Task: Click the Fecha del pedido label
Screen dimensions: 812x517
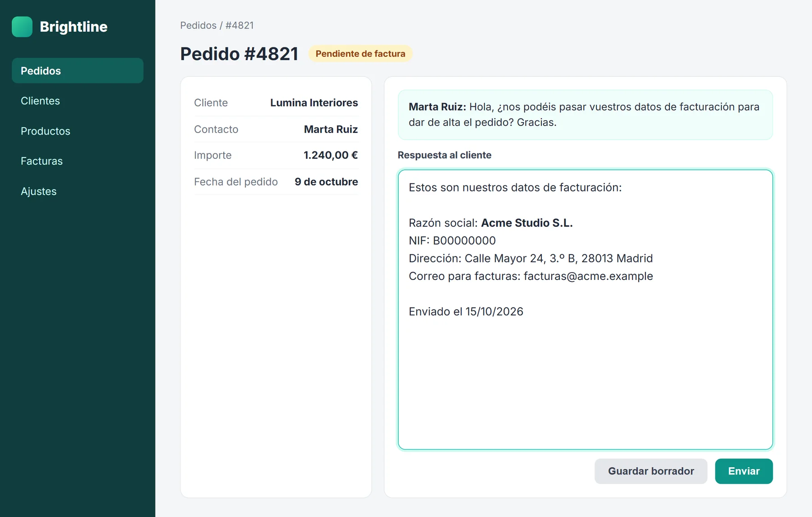Action: click(x=236, y=182)
